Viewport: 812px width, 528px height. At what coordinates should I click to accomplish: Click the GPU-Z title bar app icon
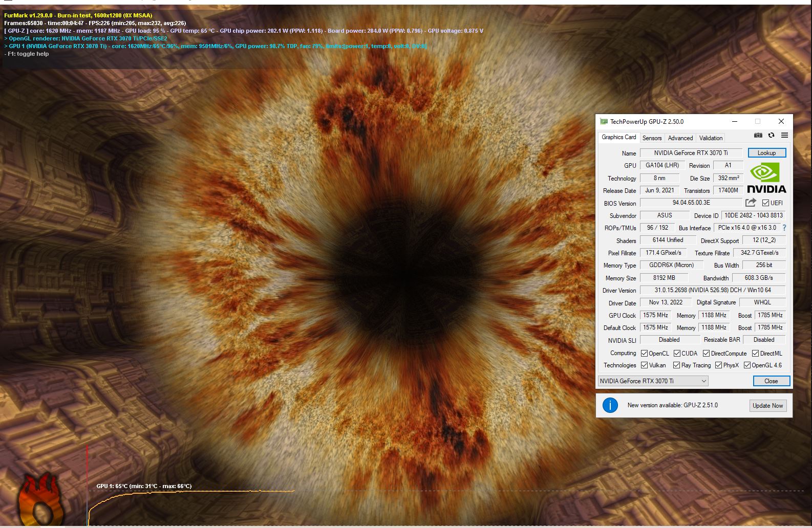click(x=604, y=122)
